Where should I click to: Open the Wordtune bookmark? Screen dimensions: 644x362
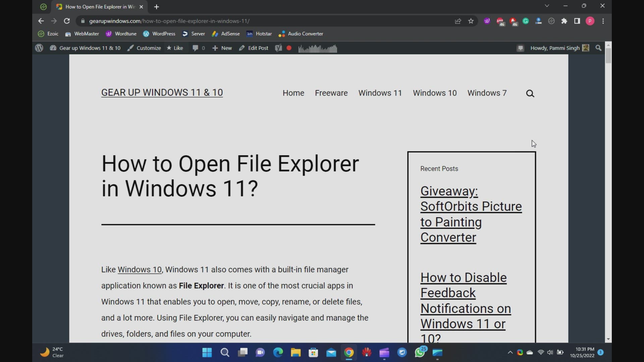[x=121, y=34]
